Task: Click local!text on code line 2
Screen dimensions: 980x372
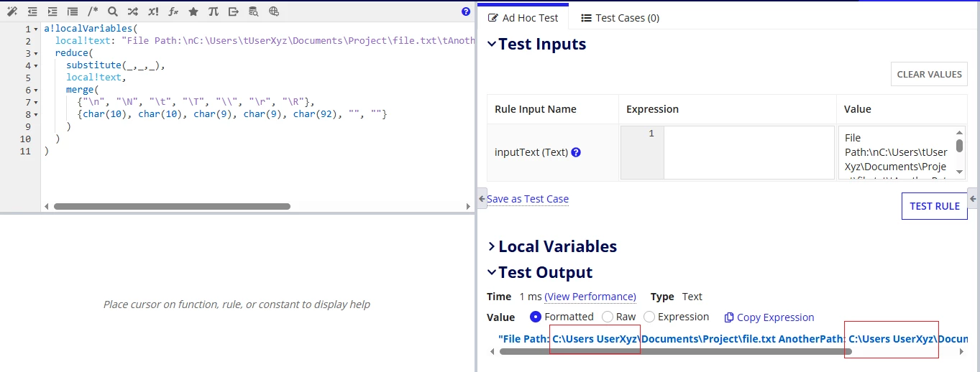Action: pyautogui.click(x=86, y=42)
